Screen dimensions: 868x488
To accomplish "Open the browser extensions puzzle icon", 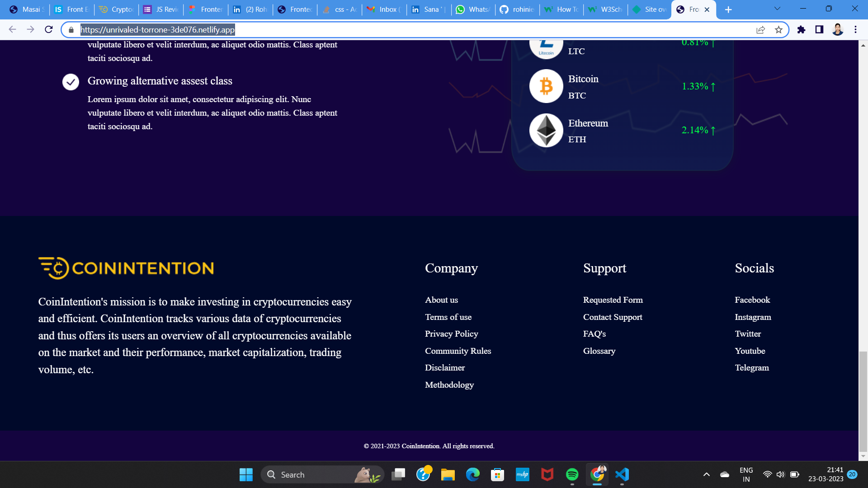I will [801, 30].
